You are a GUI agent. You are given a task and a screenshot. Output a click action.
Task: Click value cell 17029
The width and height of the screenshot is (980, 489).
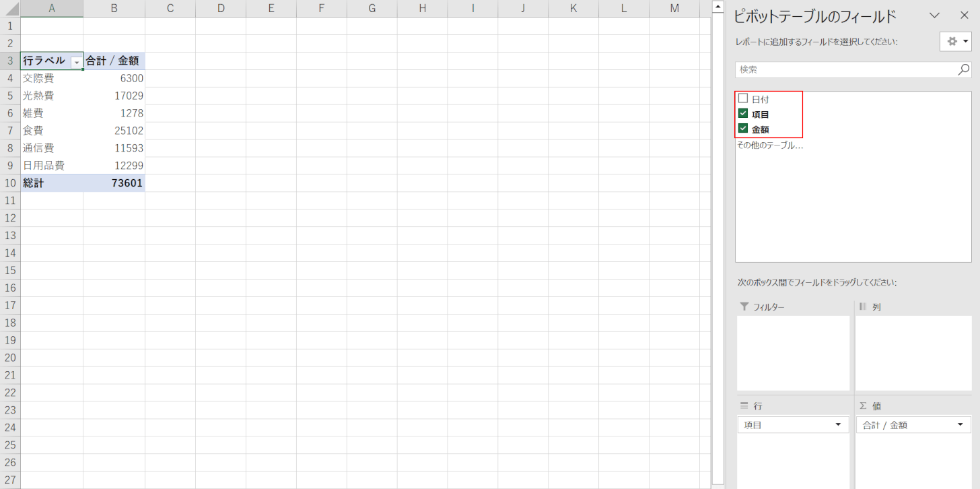pyautogui.click(x=114, y=96)
